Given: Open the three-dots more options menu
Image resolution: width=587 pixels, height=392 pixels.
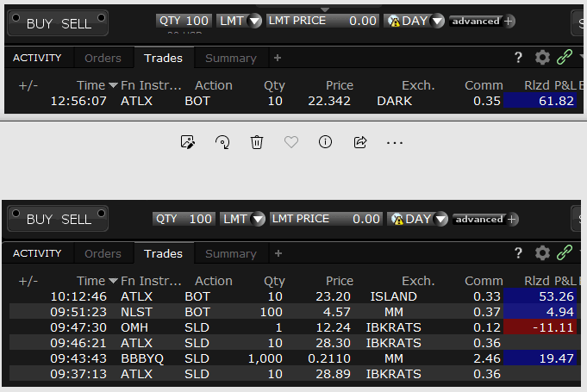Looking at the screenshot, I should 395,142.
